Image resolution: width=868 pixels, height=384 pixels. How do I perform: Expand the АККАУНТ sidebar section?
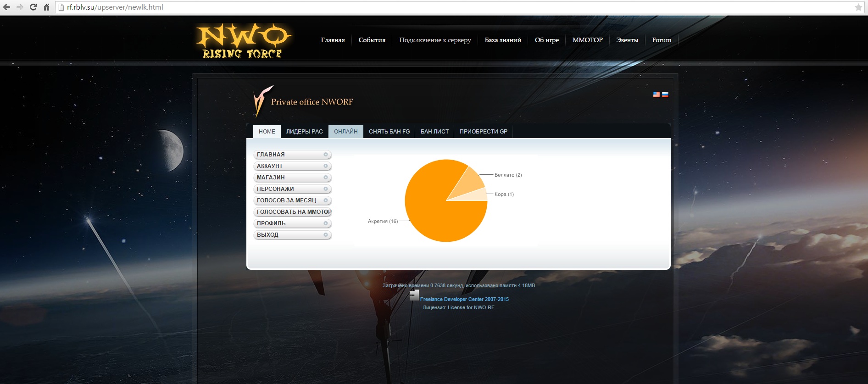click(x=292, y=166)
